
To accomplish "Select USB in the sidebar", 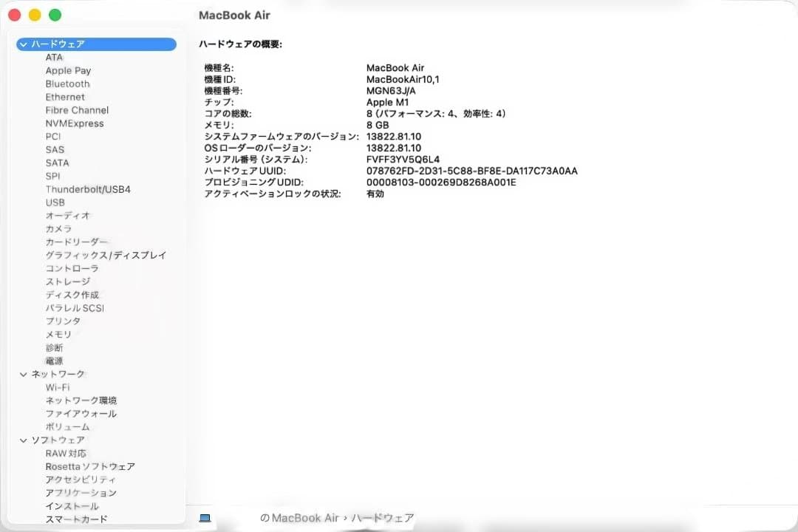I will (x=55, y=202).
